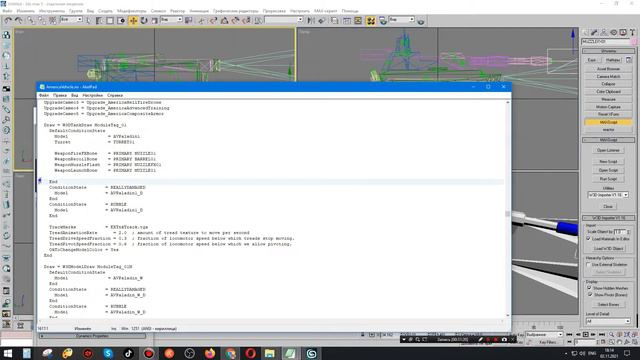Collapse the Utilities rollout header

[x=608, y=51]
